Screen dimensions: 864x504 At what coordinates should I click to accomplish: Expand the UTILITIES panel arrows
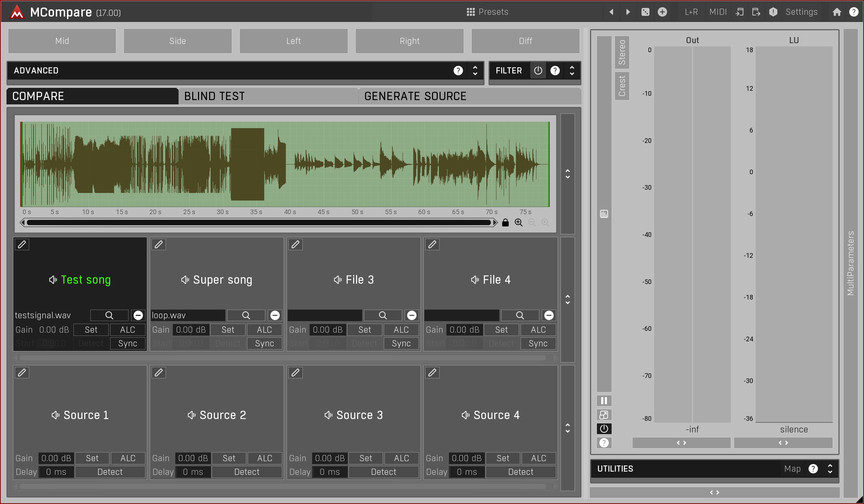(x=830, y=469)
